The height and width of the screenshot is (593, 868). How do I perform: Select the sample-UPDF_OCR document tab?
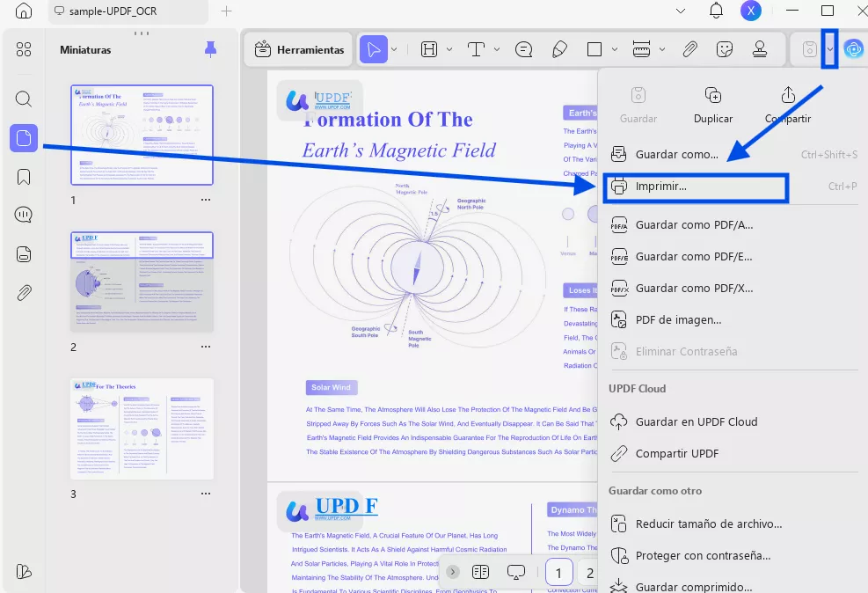point(128,11)
